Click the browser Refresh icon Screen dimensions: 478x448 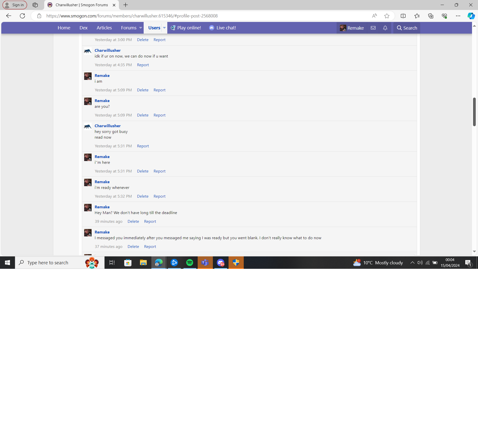point(22,16)
